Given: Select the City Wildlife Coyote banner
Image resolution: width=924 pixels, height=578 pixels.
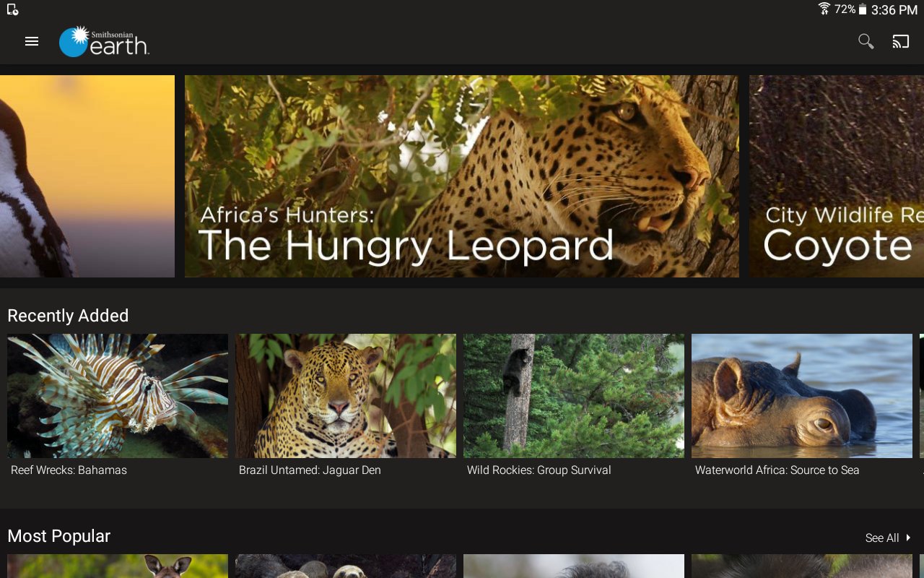Looking at the screenshot, I should click(837, 176).
